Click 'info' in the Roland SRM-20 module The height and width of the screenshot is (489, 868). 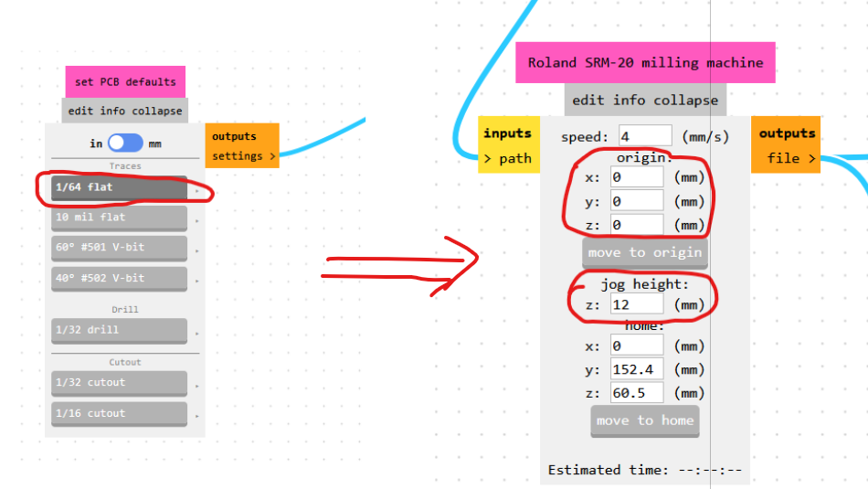click(629, 101)
